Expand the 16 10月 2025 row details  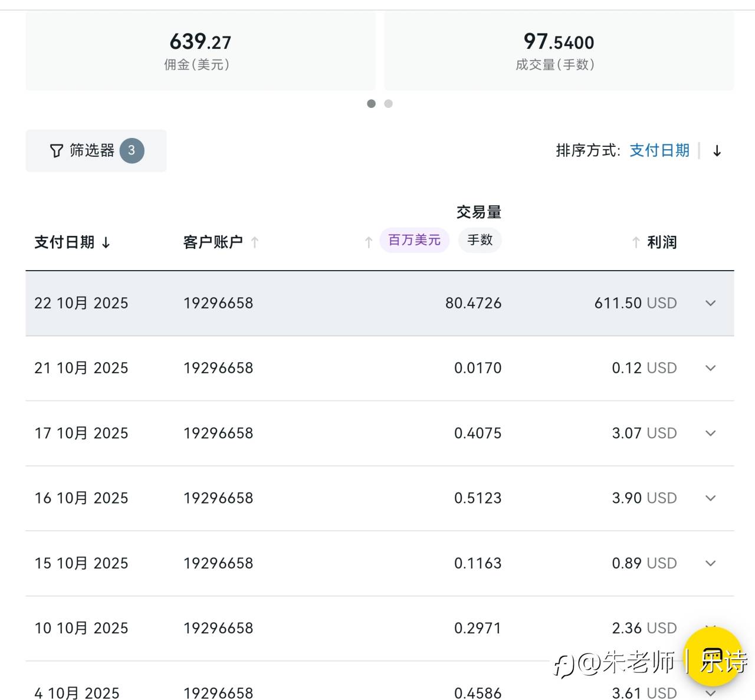click(x=710, y=498)
